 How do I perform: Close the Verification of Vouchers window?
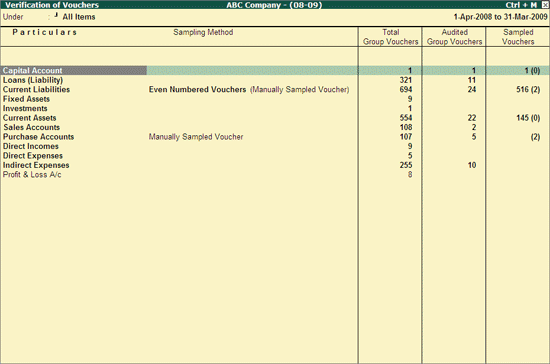[544, 5]
